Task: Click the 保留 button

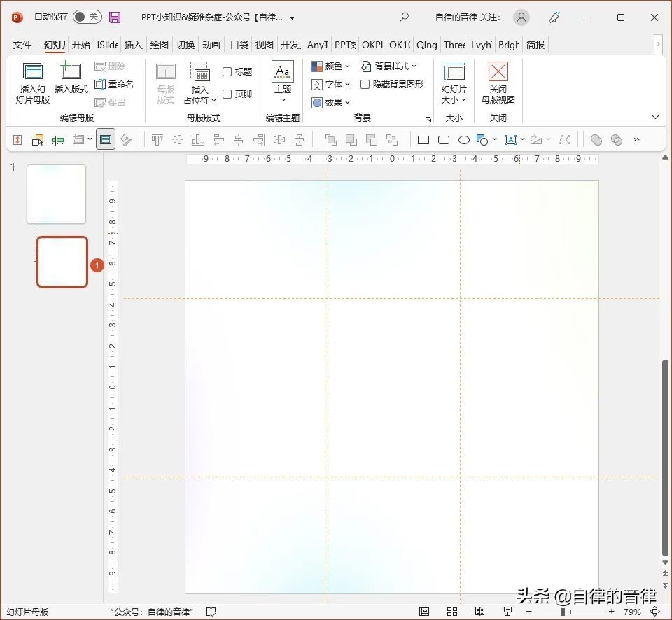Action: click(x=113, y=102)
